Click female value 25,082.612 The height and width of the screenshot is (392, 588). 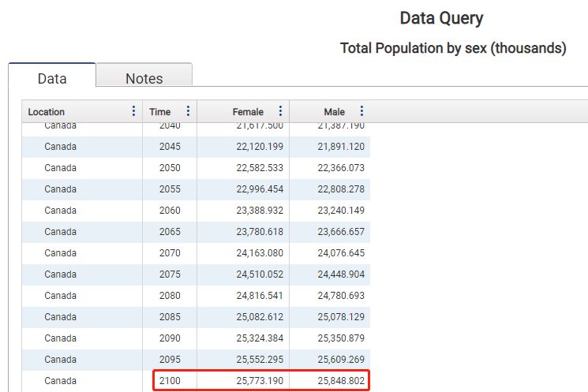pyautogui.click(x=260, y=317)
